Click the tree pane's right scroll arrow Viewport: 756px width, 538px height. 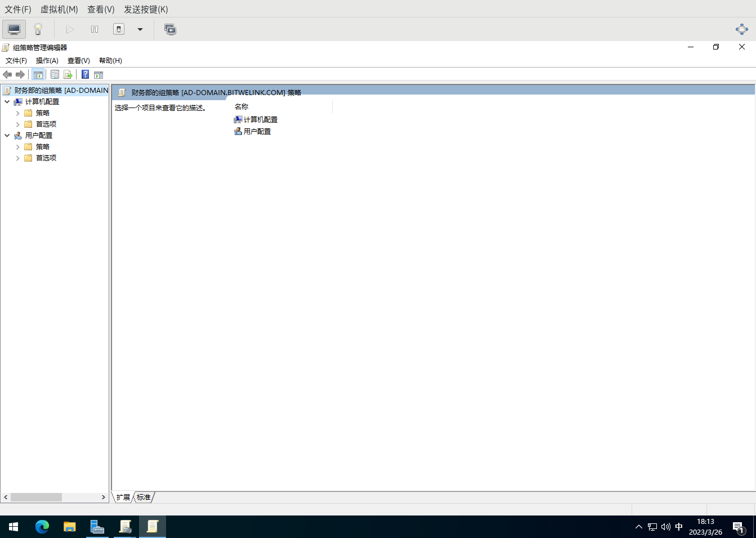point(103,497)
